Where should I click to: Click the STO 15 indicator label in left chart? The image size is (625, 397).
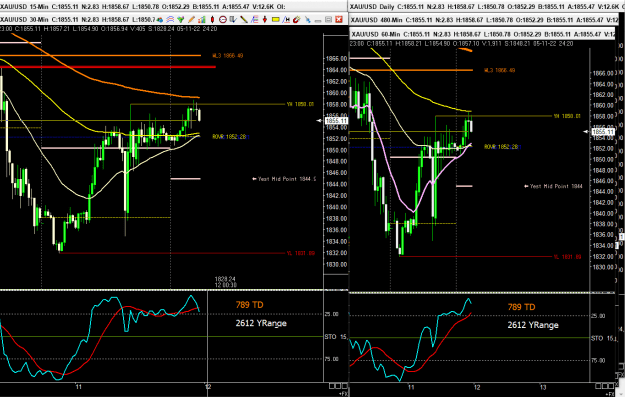pyautogui.click(x=335, y=337)
